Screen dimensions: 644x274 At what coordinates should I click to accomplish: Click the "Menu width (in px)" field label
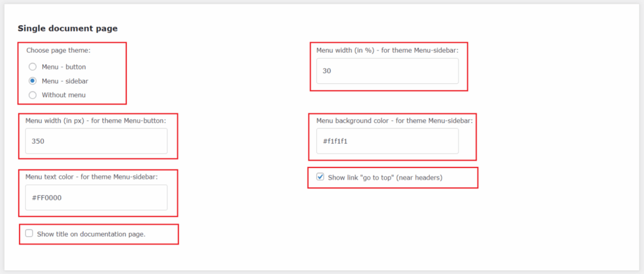click(x=96, y=120)
